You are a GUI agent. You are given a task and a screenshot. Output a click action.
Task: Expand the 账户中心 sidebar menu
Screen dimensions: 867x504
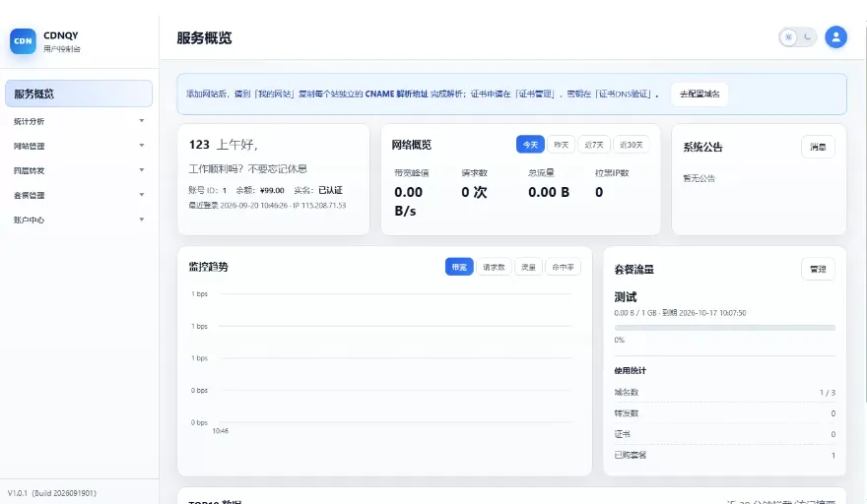79,220
